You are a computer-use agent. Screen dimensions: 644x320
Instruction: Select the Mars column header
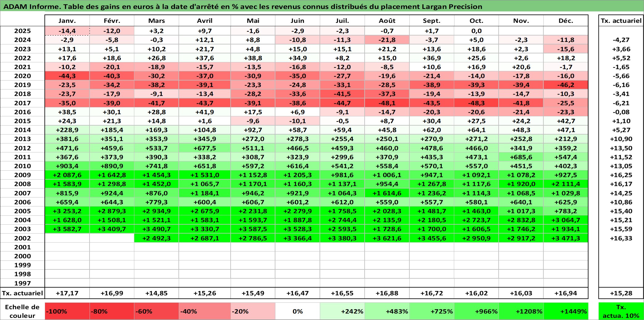(x=157, y=21)
